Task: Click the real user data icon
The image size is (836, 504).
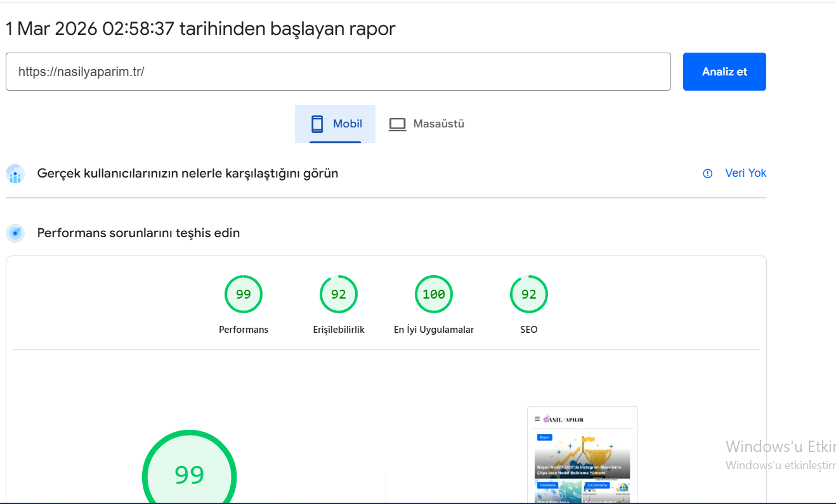Action: pos(15,174)
